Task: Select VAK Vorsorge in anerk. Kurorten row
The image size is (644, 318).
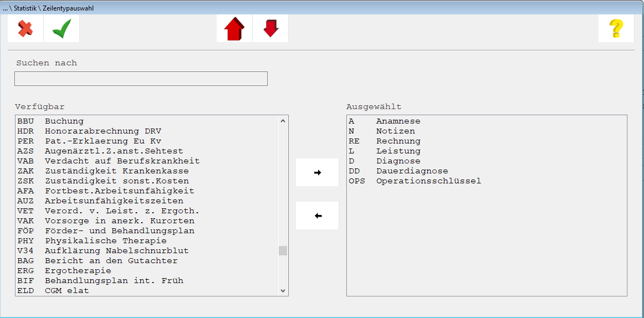Action: (147, 220)
